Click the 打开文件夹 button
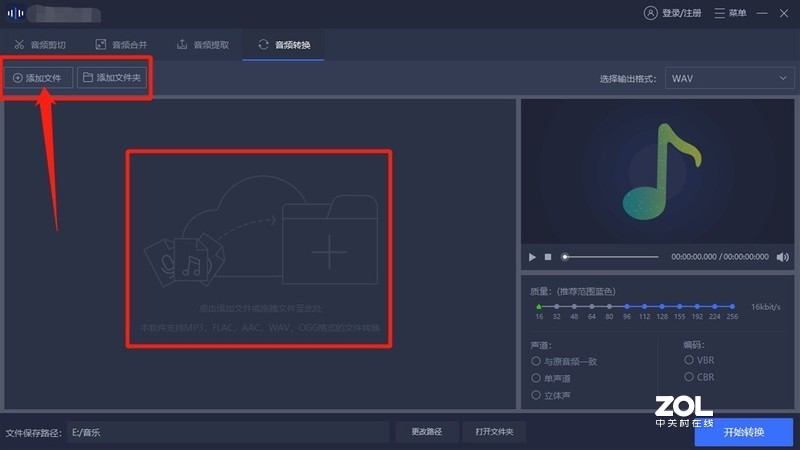The image size is (800, 450). pos(494,432)
